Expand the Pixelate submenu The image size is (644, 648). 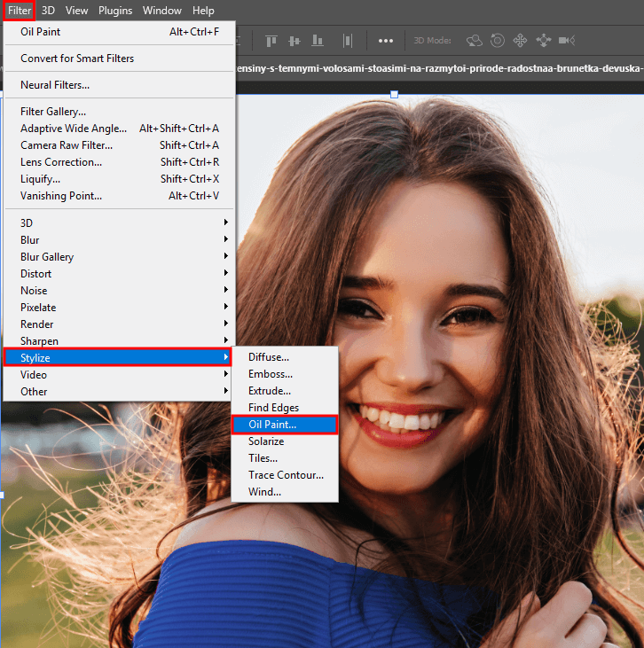click(120, 308)
